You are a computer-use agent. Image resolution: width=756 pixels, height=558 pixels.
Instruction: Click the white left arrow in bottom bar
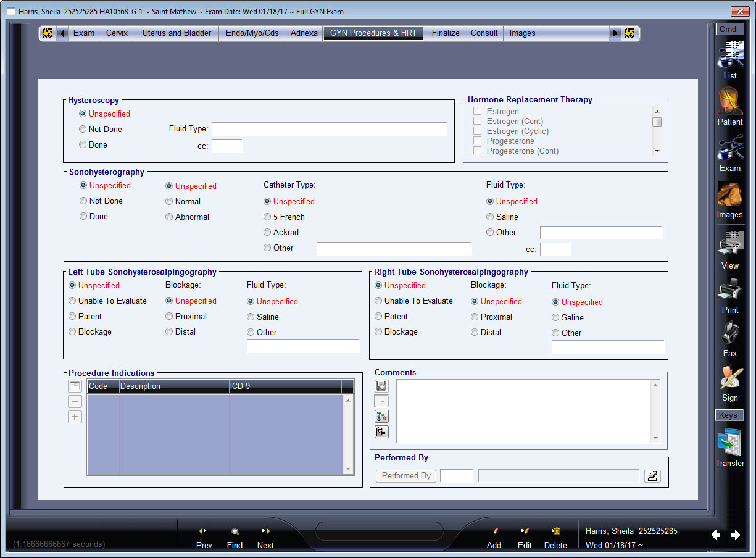pos(716,535)
